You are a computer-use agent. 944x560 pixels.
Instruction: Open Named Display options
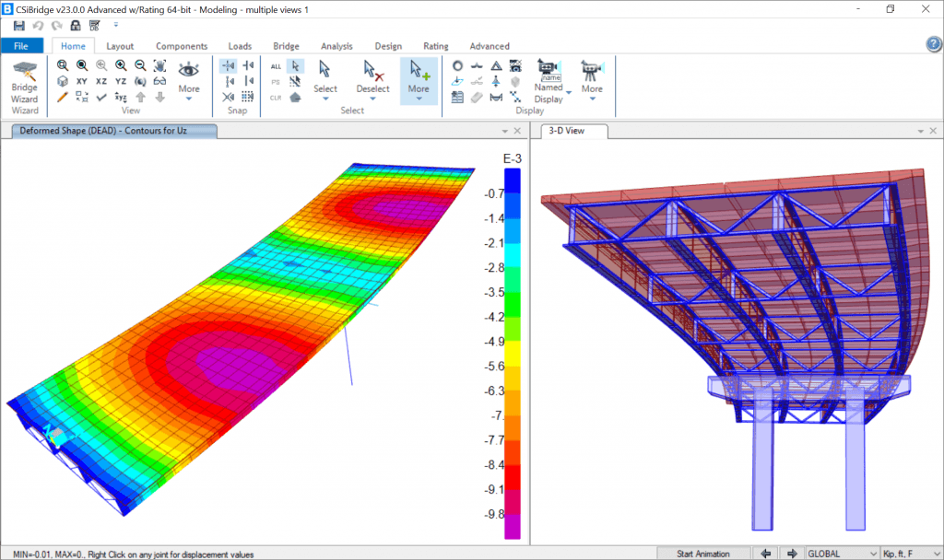(549, 83)
